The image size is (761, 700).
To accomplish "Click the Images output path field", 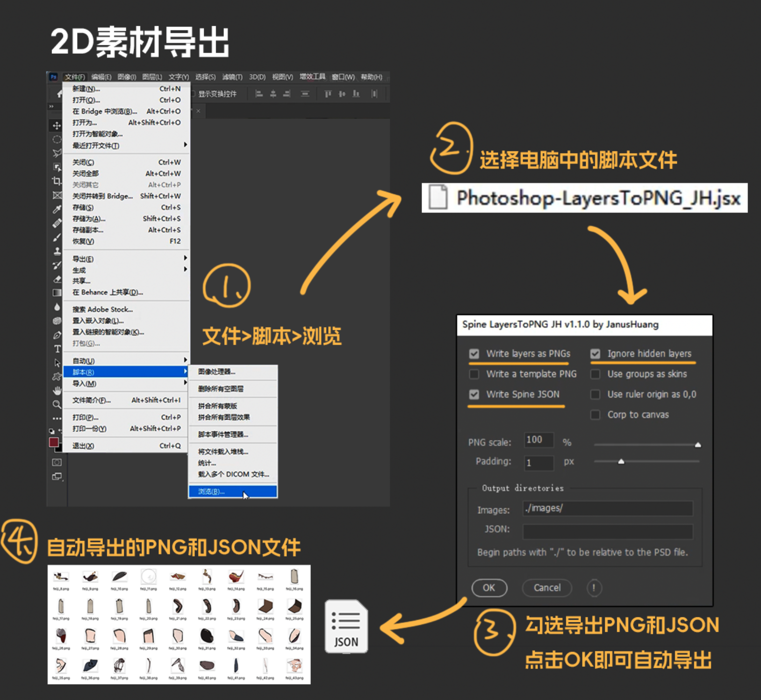I will [x=608, y=508].
